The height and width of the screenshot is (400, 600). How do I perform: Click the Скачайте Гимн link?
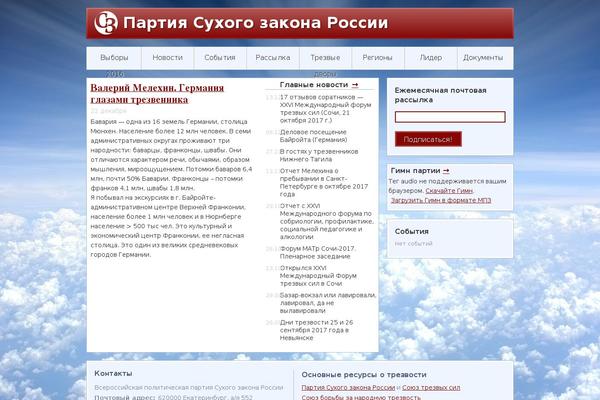[449, 191]
